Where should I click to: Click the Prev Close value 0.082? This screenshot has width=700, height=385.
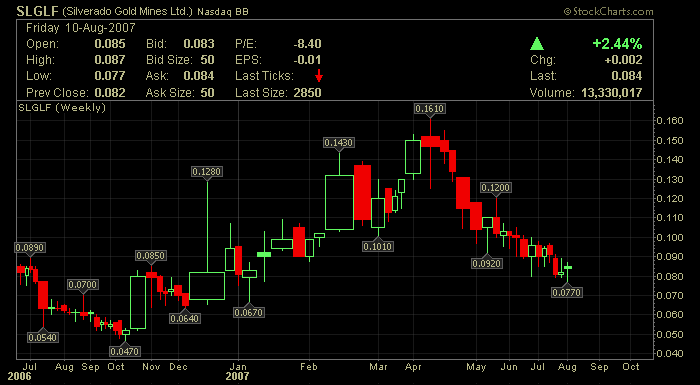[x=110, y=93]
